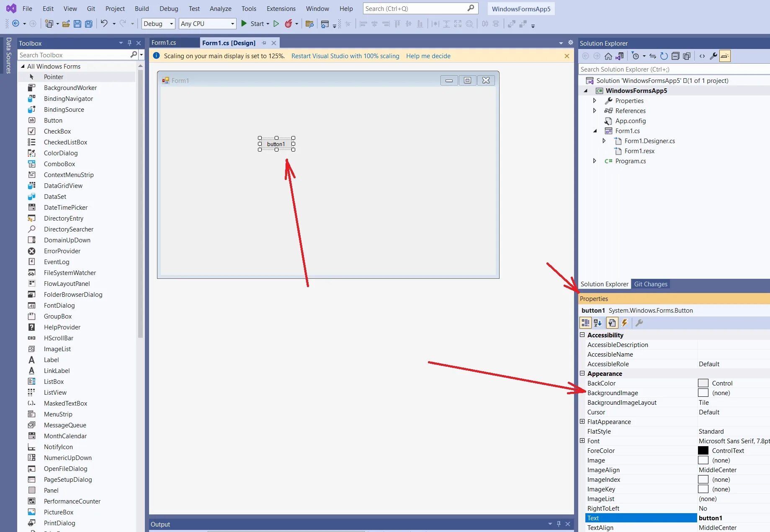Viewport: 770px width, 532px height.
Task: Select the DataGridView control in Toolbox
Action: coord(63,186)
